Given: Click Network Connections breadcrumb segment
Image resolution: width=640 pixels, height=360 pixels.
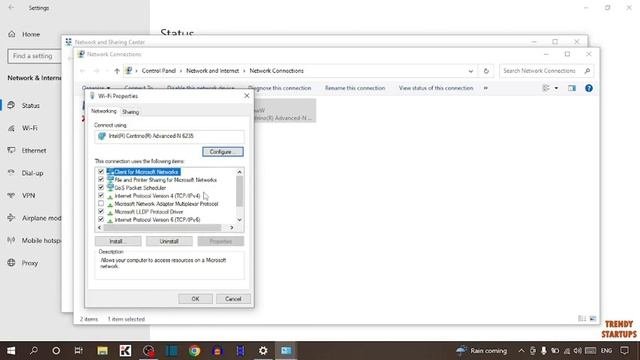Looking at the screenshot, I should point(277,71).
